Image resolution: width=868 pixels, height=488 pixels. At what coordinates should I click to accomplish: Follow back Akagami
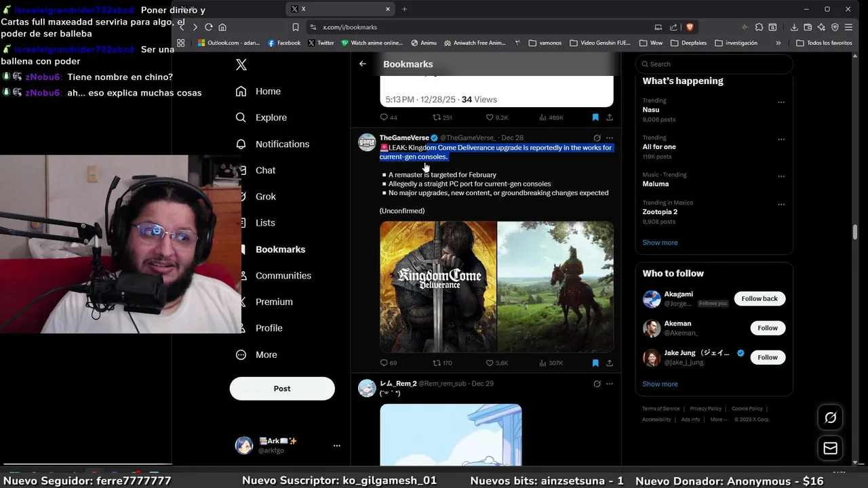pos(759,299)
